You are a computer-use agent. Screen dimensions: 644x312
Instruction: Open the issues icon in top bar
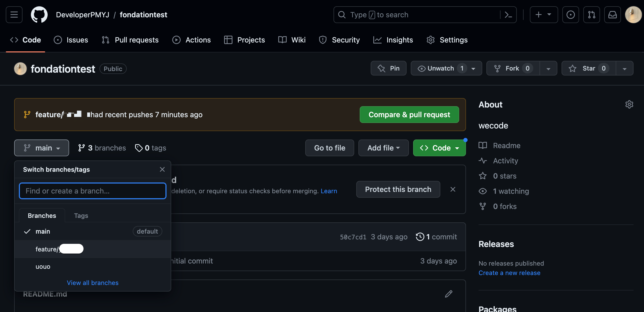click(570, 15)
